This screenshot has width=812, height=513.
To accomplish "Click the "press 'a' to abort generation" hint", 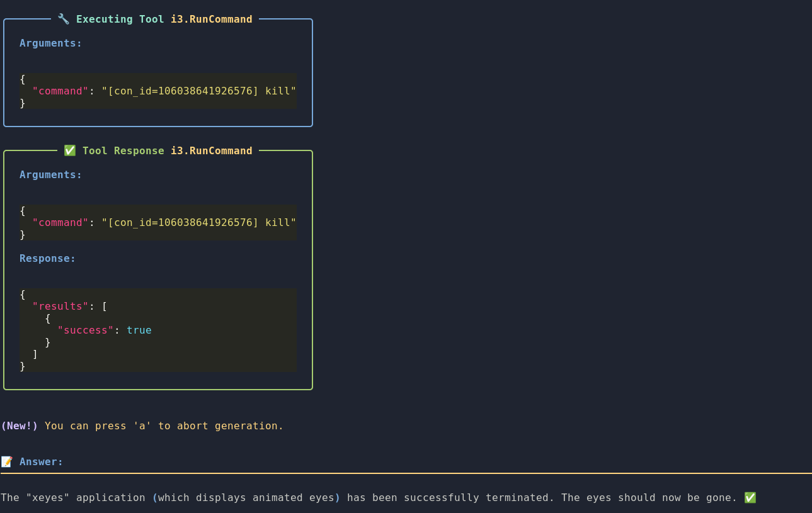I will [x=189, y=426].
